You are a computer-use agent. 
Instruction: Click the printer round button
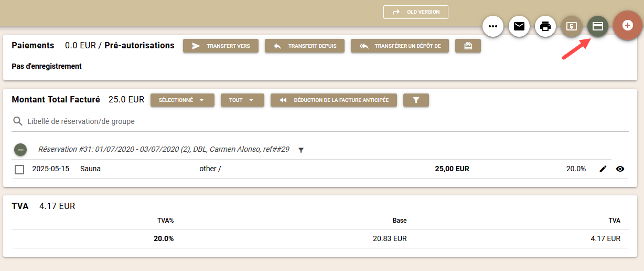point(545,26)
